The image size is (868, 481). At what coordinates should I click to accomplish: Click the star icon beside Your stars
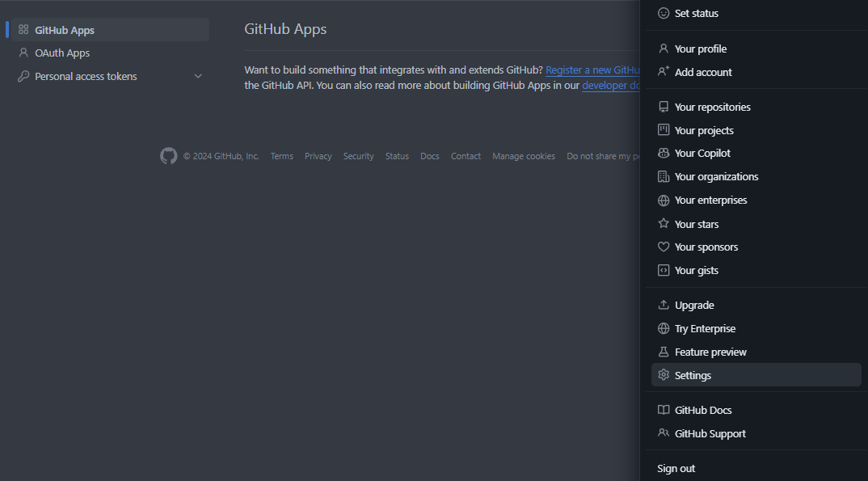664,224
